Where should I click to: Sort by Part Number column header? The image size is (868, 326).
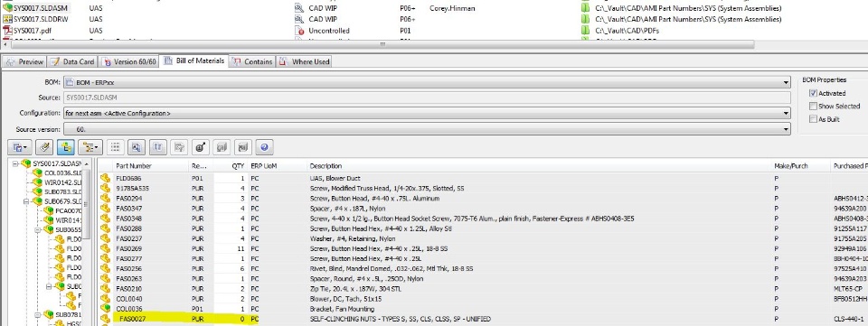click(151, 166)
